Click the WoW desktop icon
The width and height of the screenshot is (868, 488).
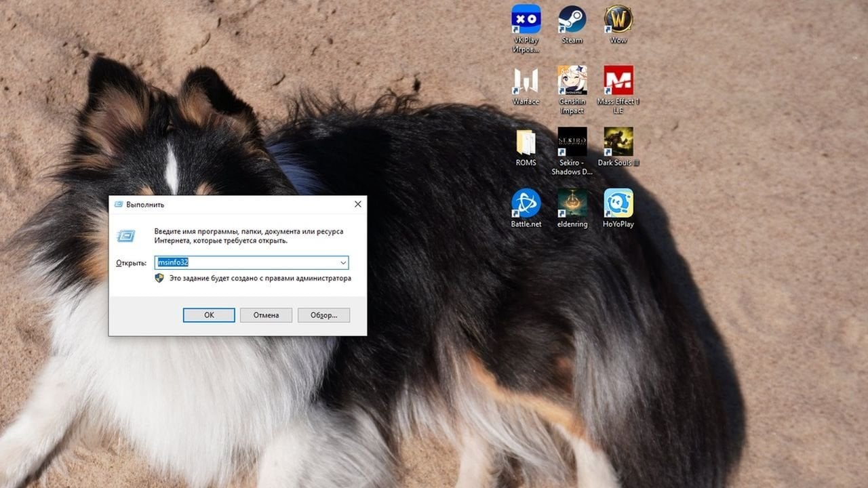coord(618,20)
